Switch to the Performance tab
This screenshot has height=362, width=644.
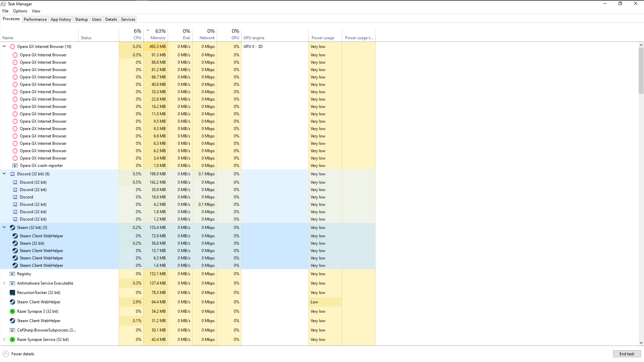pos(35,19)
